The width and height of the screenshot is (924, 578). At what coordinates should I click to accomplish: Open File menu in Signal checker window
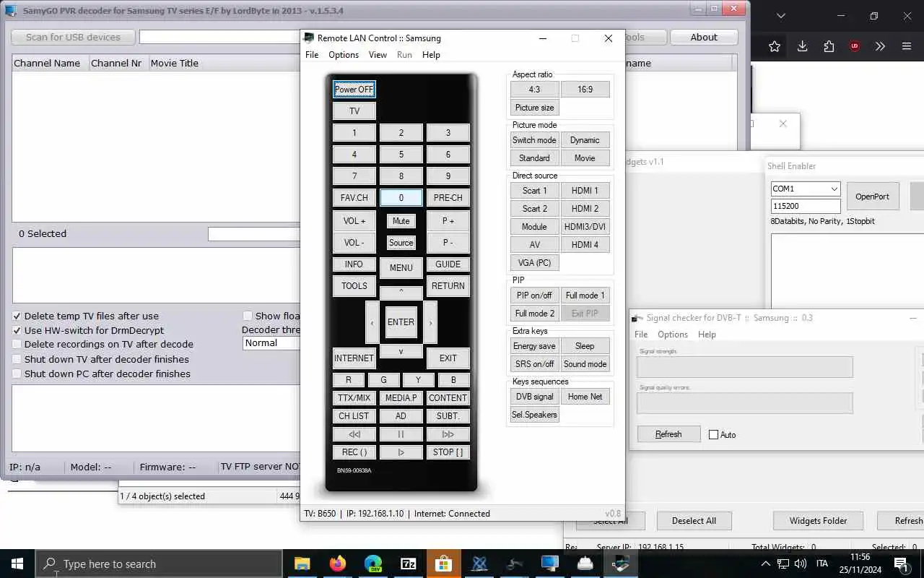[641, 335]
